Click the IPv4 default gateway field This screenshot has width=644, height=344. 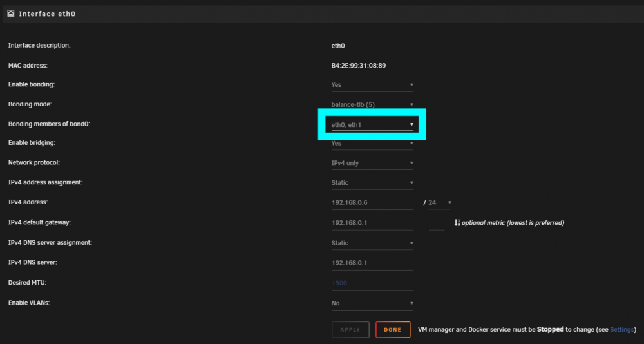[x=372, y=223]
